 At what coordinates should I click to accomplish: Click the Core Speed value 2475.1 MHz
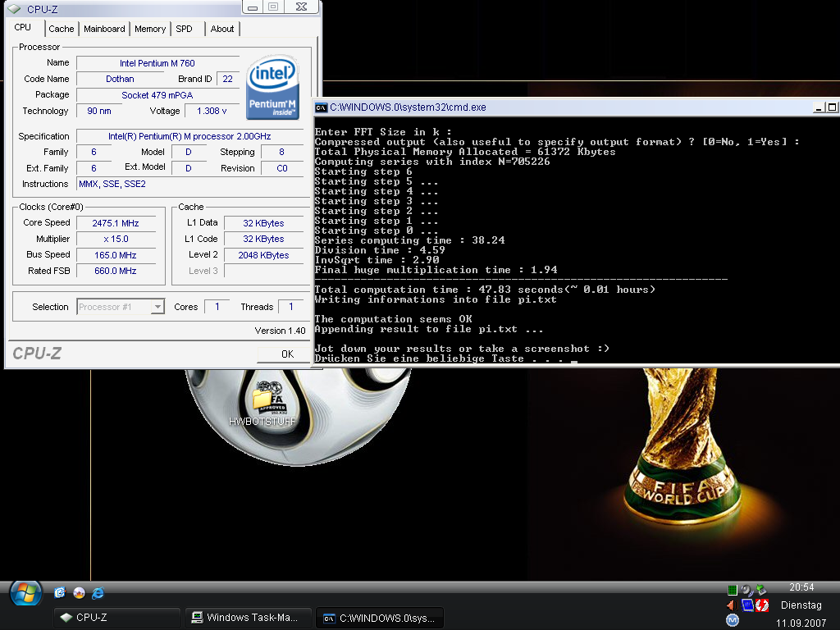pos(116,223)
